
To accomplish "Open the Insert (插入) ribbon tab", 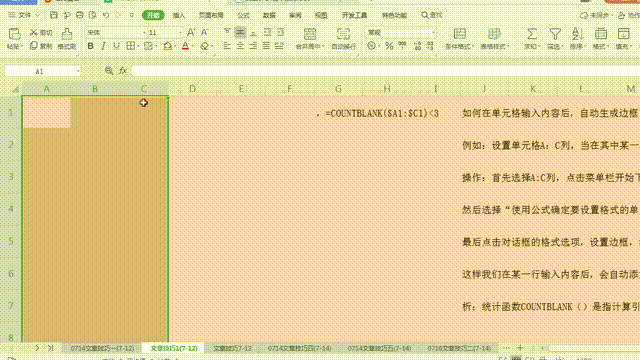I will pos(179,15).
